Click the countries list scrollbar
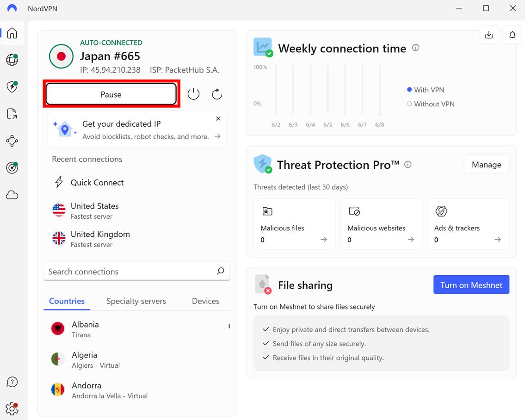The width and height of the screenshot is (525, 420). click(x=229, y=326)
